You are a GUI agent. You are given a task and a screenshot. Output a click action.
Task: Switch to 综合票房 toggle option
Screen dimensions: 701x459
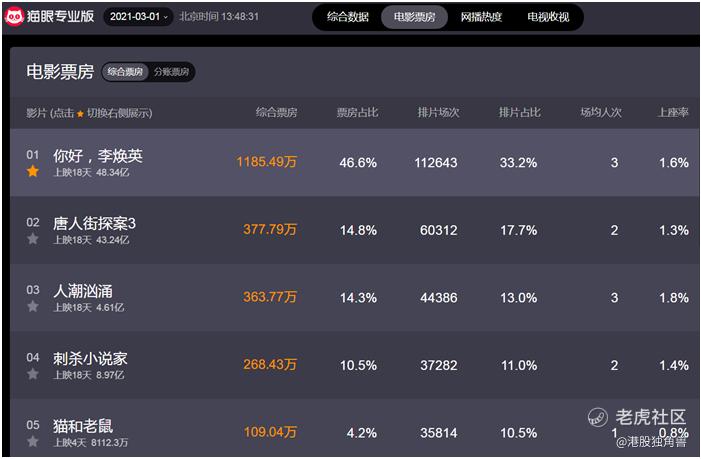(125, 72)
